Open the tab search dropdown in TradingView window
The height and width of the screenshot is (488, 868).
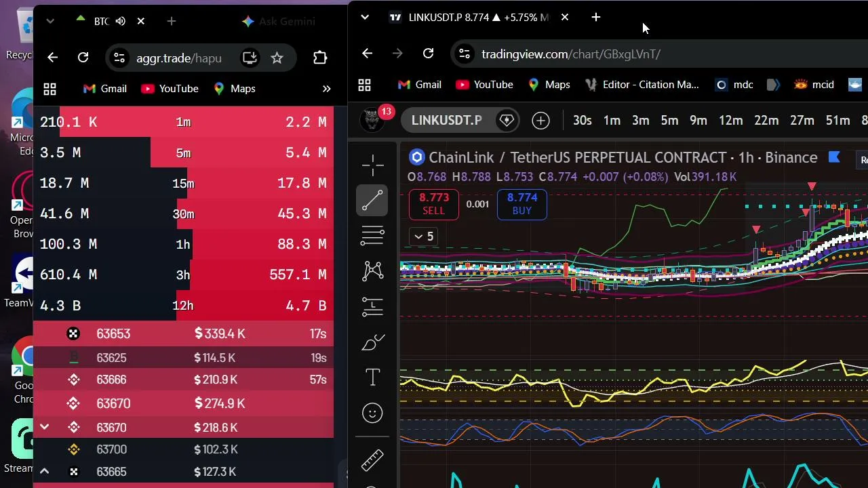coord(365,17)
